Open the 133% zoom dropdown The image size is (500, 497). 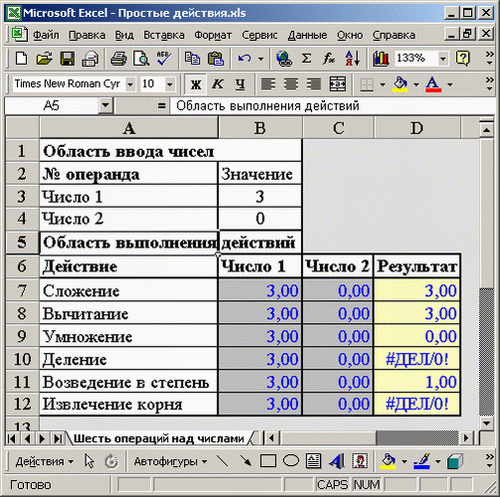[x=443, y=59]
